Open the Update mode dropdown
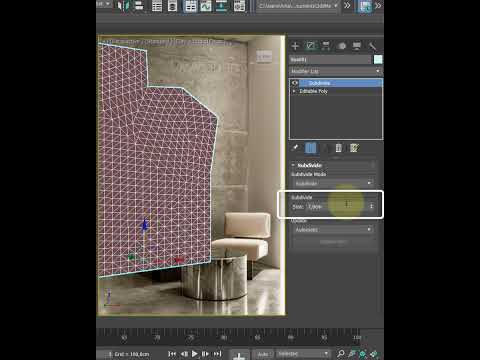The height and width of the screenshot is (360, 480). coord(333,230)
